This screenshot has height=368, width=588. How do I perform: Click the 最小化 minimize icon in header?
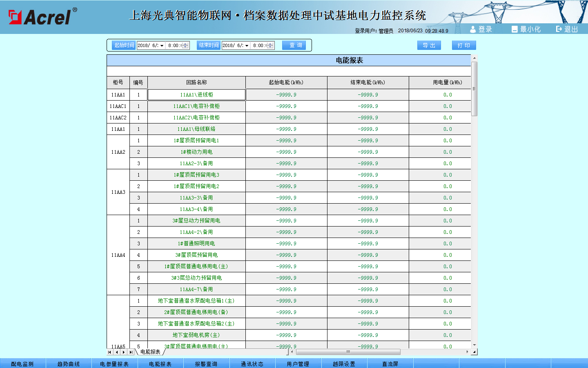(x=514, y=29)
